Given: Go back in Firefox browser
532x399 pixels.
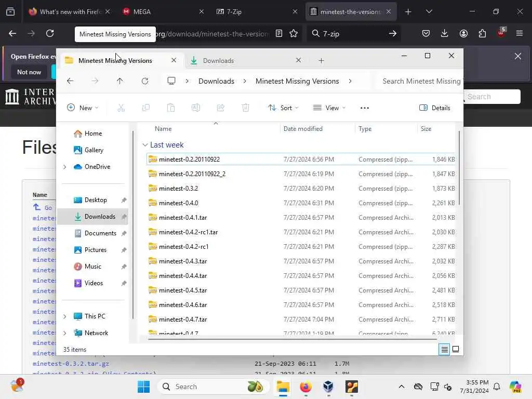Looking at the screenshot, I should point(12,33).
